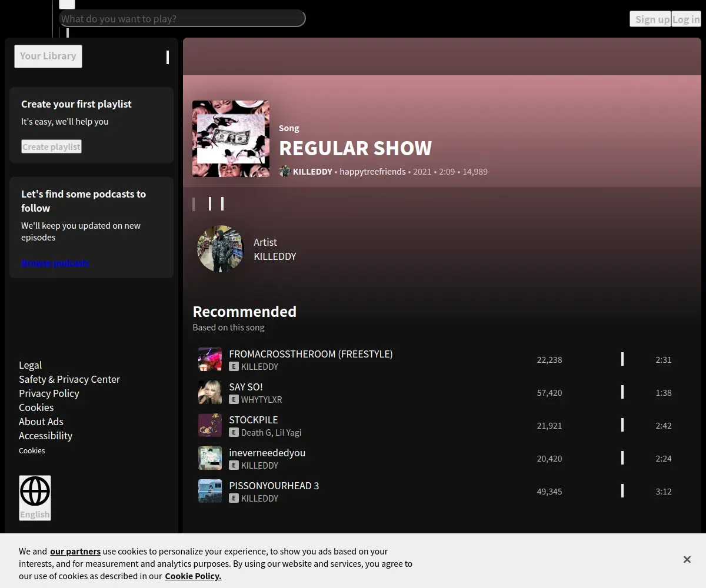
Task: Click the explicit E badge on SAY SO!
Action: click(x=234, y=399)
